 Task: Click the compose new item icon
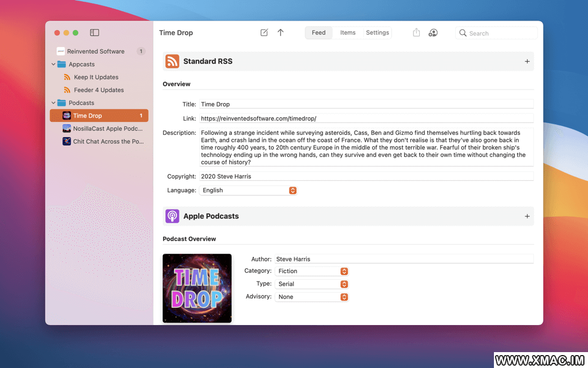click(x=264, y=33)
